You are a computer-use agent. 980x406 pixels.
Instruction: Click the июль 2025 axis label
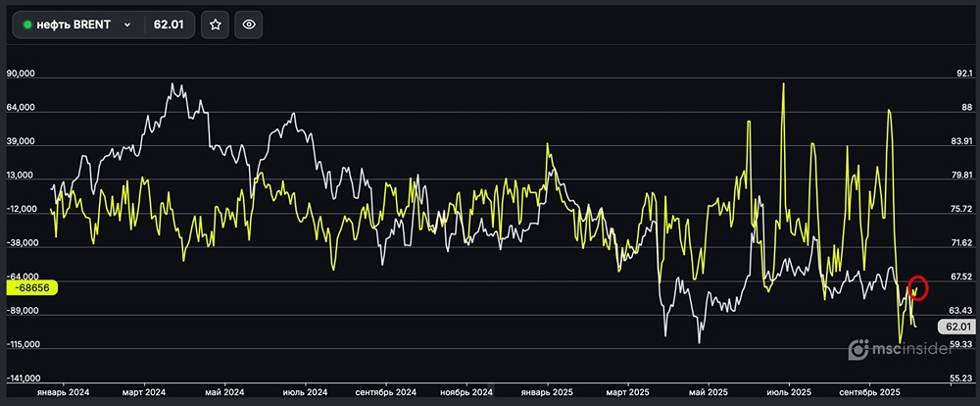click(x=788, y=393)
